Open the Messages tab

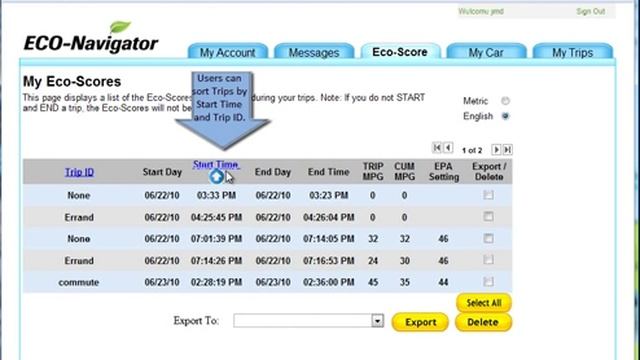[x=314, y=52]
